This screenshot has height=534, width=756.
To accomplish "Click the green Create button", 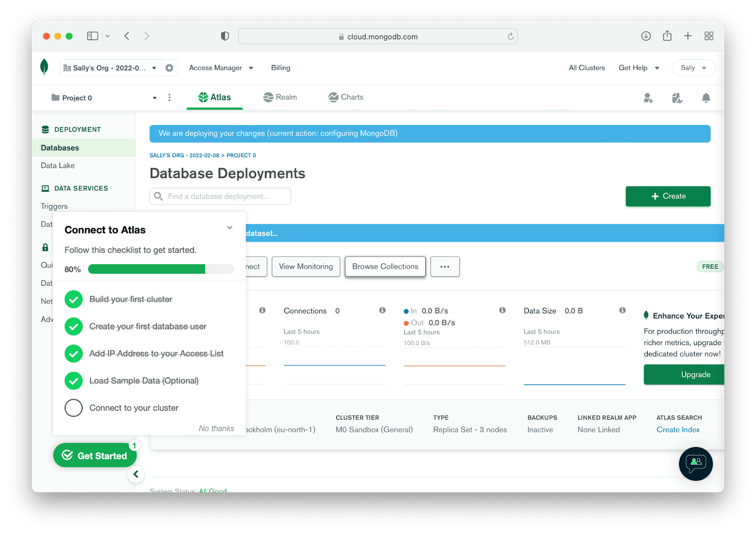I will click(668, 196).
